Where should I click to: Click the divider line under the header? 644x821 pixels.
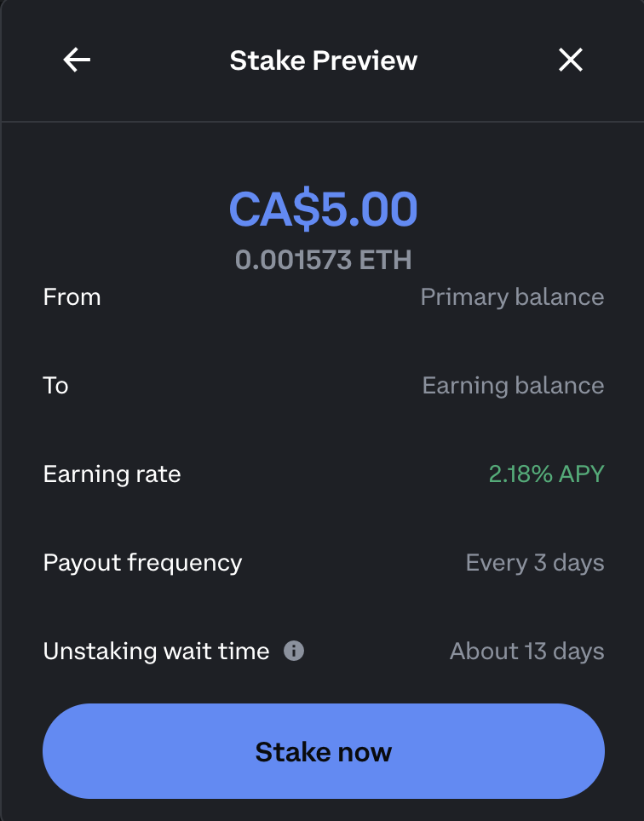pyautogui.click(x=322, y=122)
